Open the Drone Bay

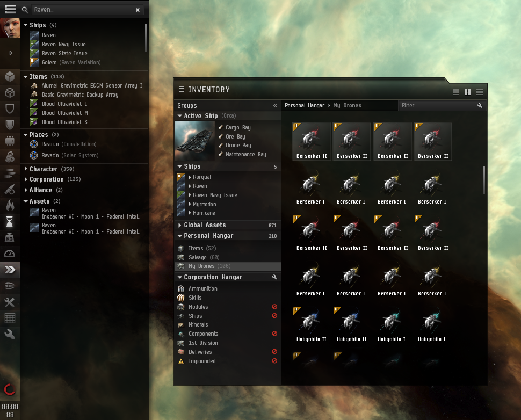click(x=238, y=145)
